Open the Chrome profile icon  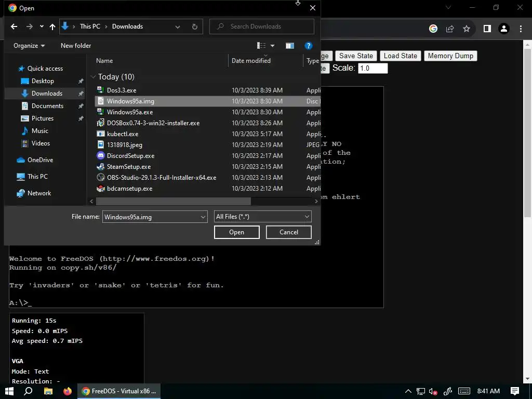pyautogui.click(x=504, y=29)
